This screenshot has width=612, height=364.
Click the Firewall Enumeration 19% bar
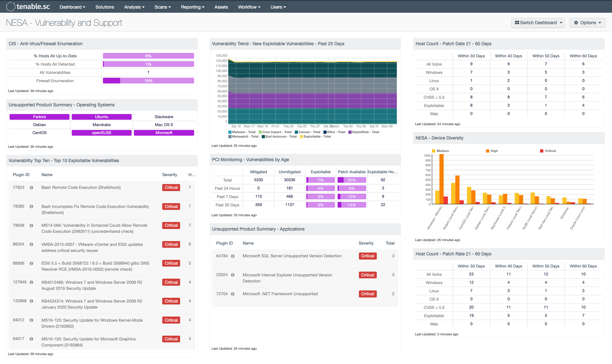click(149, 81)
